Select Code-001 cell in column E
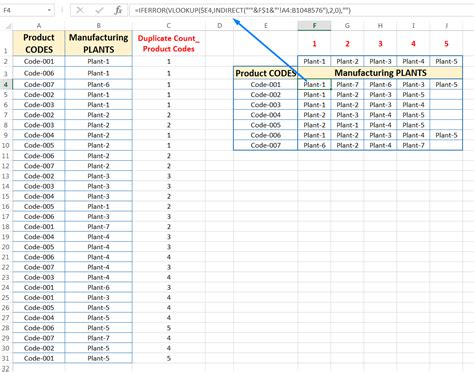Viewport: 474px width, 372px height. tap(266, 85)
